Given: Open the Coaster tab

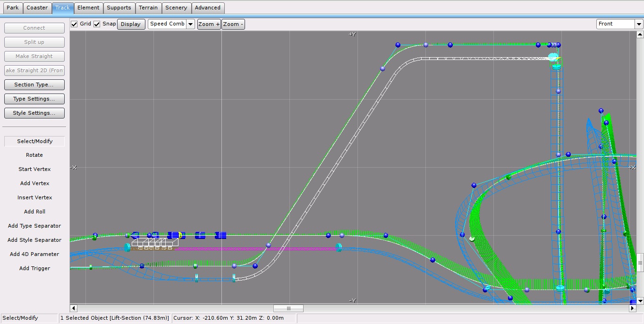Looking at the screenshot, I should [37, 8].
